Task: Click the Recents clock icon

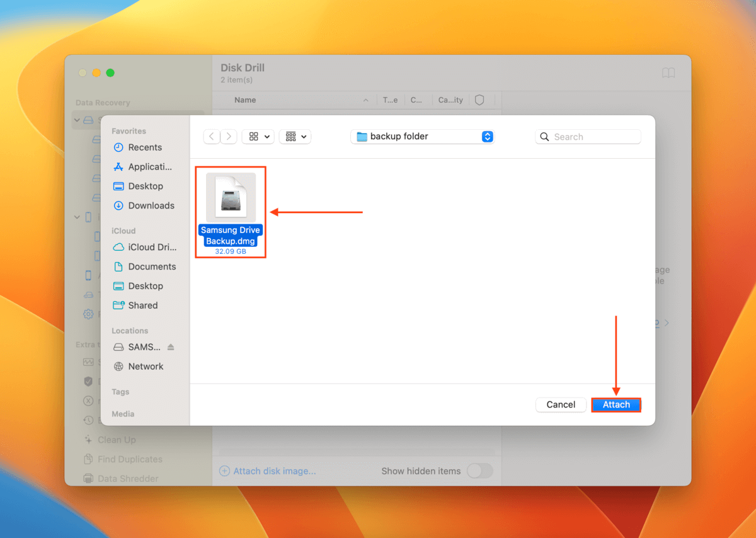Action: [118, 147]
